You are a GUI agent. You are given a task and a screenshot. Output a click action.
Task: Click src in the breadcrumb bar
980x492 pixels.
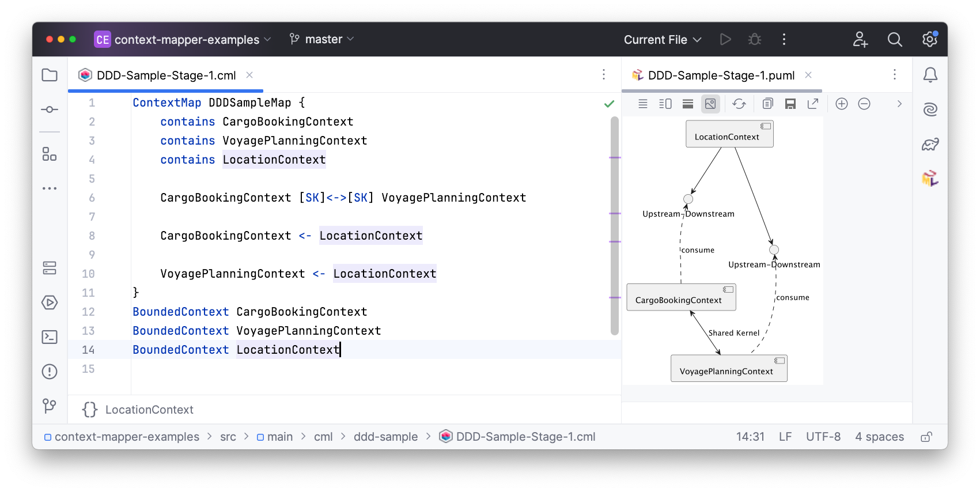228,437
